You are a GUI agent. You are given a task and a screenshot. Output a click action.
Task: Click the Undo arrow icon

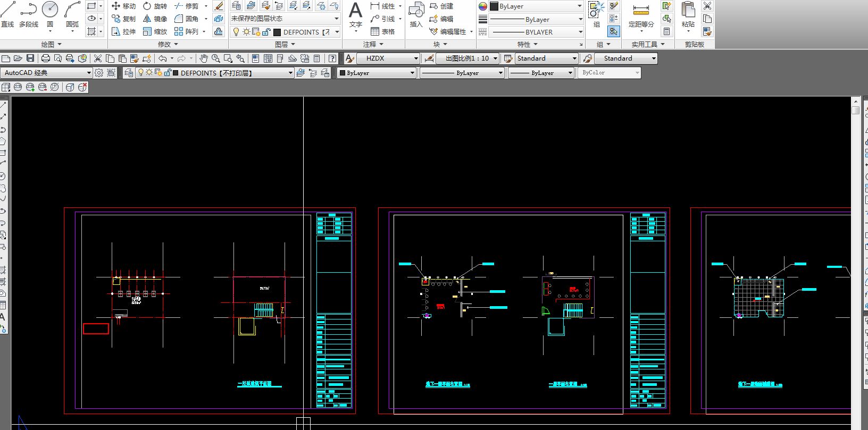click(x=163, y=58)
